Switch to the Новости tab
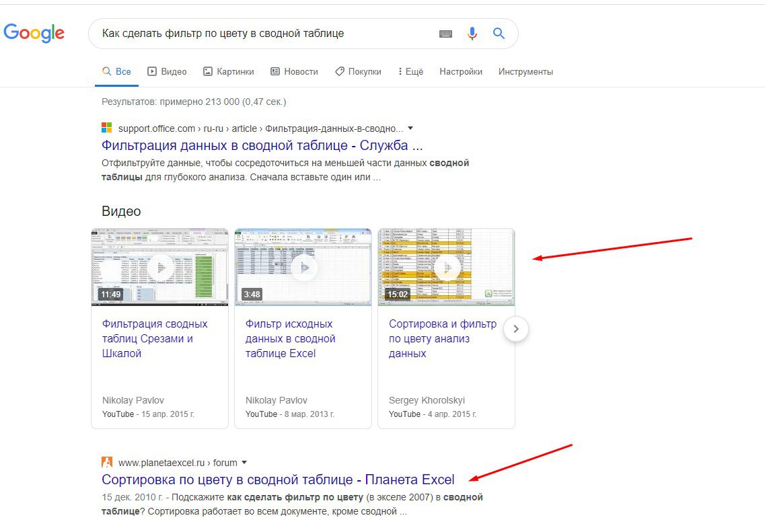Image resolution: width=765 pixels, height=532 pixels. coord(294,72)
